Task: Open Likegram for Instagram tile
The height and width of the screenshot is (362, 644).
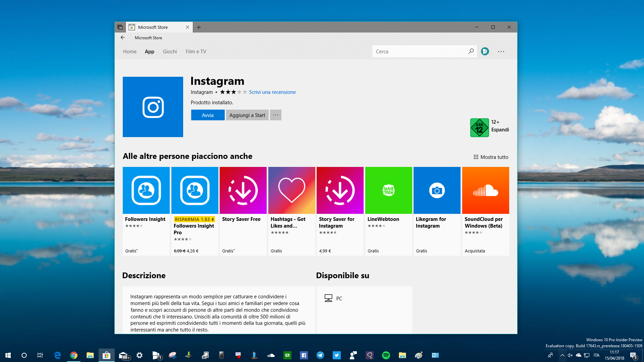Action: pos(437,211)
